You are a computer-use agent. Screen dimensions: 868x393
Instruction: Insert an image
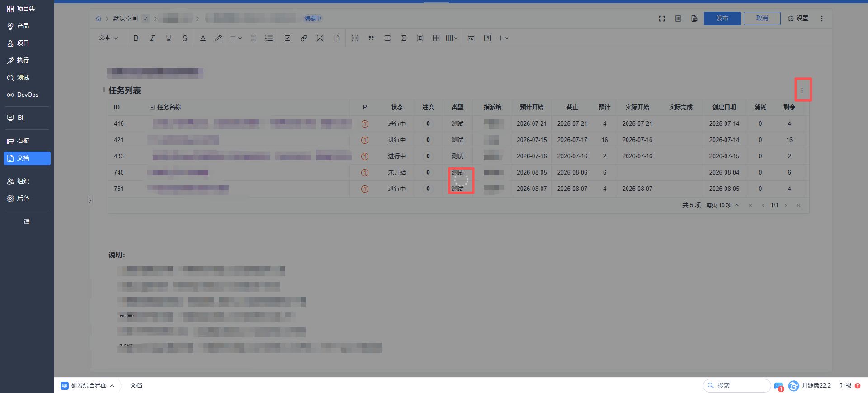(x=320, y=38)
